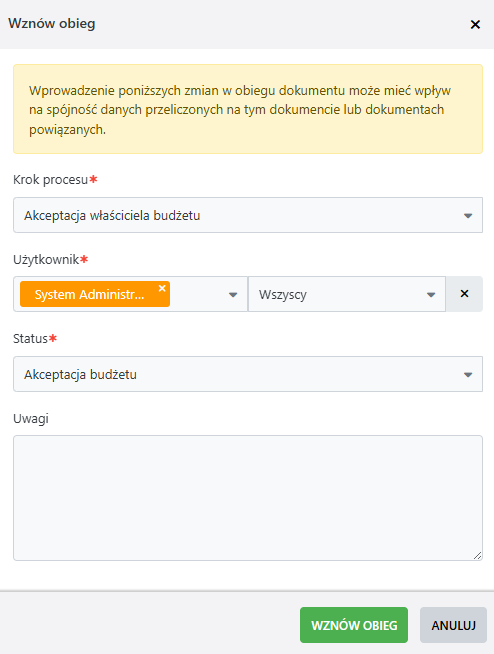
Task: Select the System Administr... orange tag
Action: (x=89, y=294)
